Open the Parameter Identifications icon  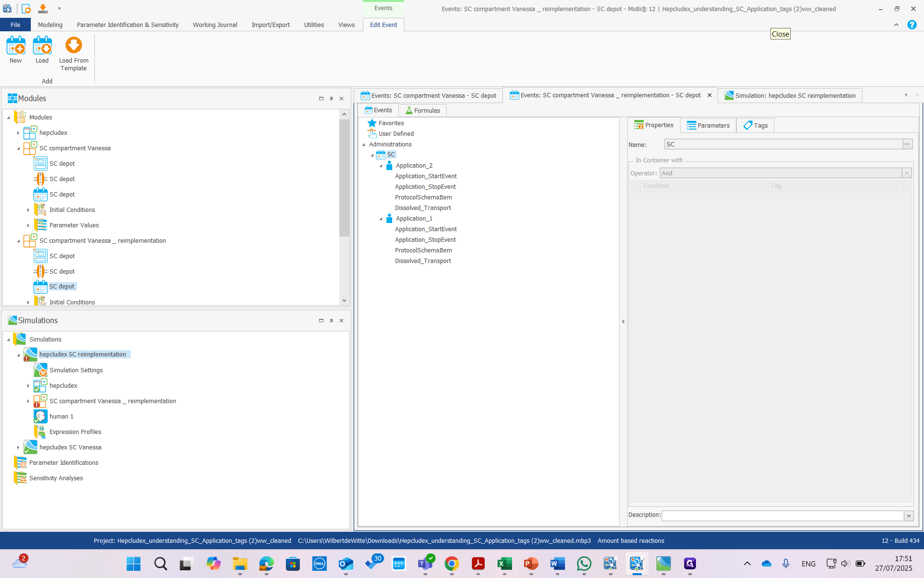pos(21,462)
